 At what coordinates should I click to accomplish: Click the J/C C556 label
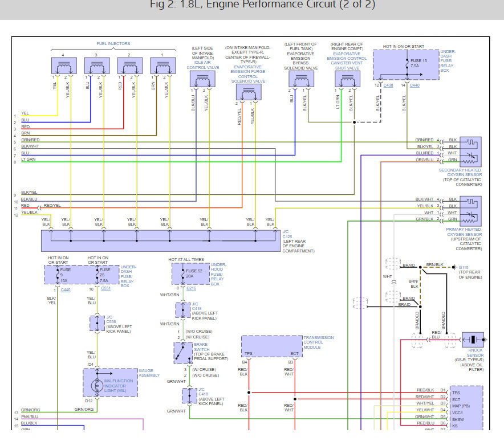click(111, 319)
